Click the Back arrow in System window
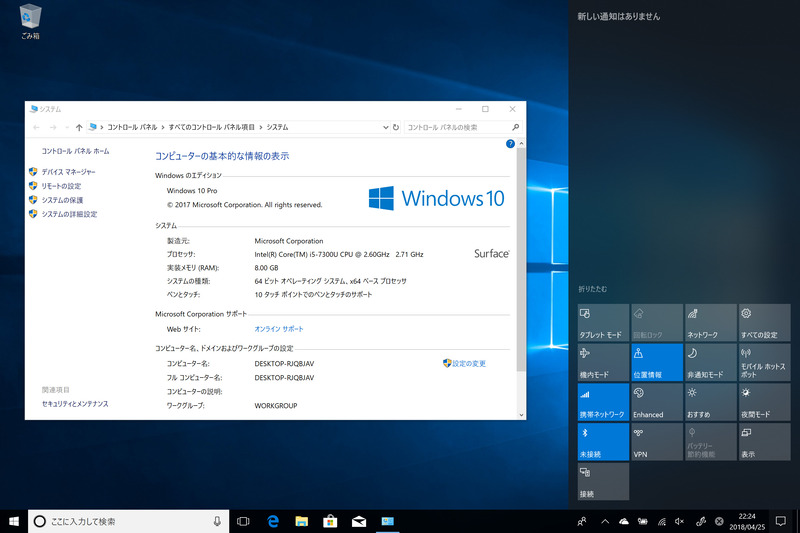The height and width of the screenshot is (533, 800). 36,128
